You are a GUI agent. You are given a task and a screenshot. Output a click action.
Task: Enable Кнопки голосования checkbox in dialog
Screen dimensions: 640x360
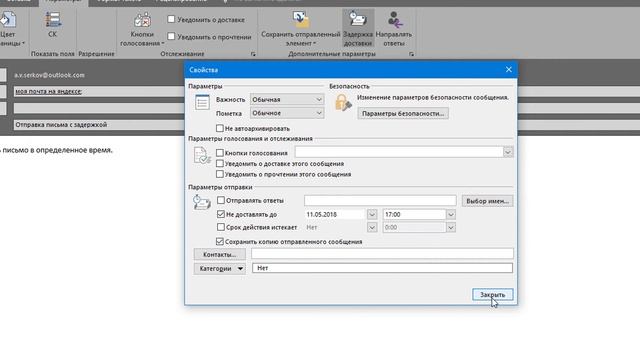(220, 153)
